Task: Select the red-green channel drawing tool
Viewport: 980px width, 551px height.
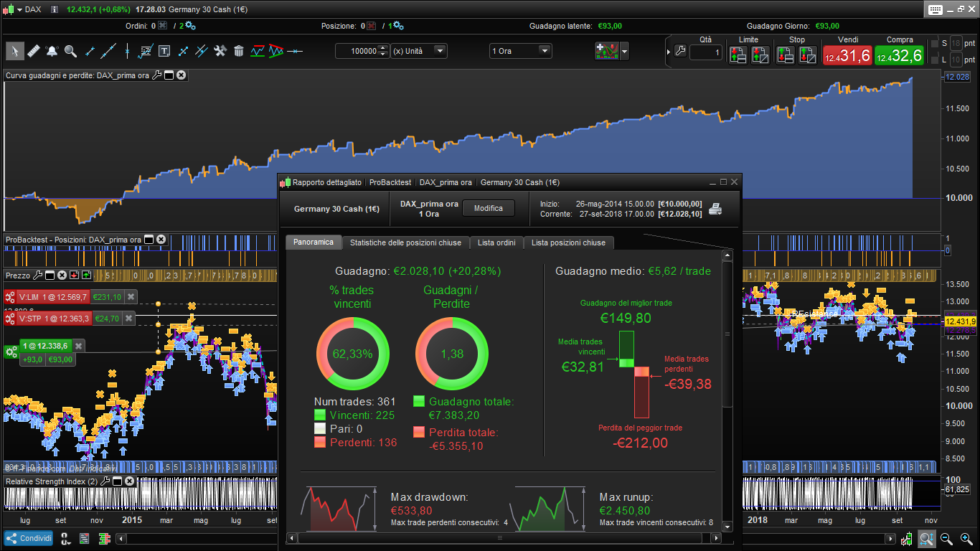Action: [258, 51]
